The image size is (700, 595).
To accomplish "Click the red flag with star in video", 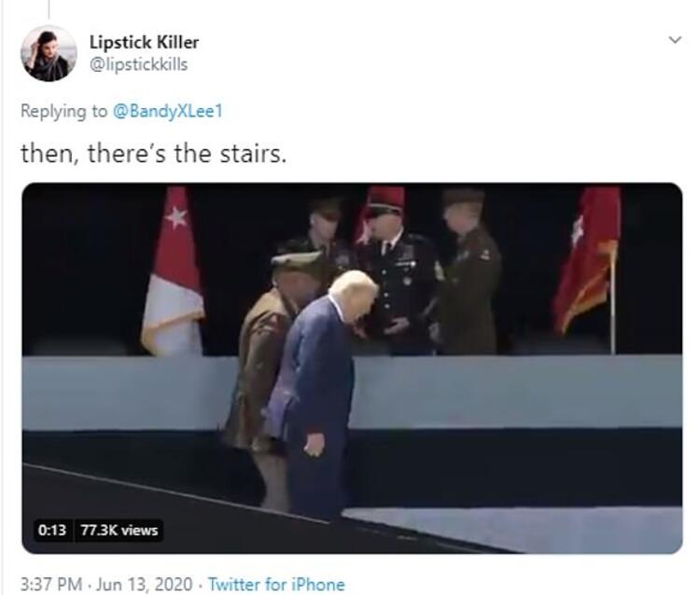I will point(174,270).
